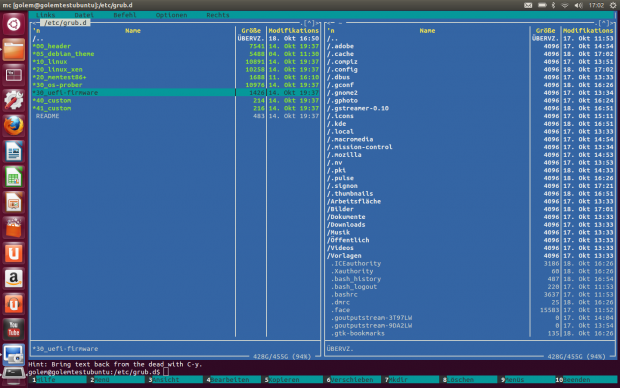This screenshot has width=620, height=388.
Task: Open the Befehl menu
Action: point(125,15)
